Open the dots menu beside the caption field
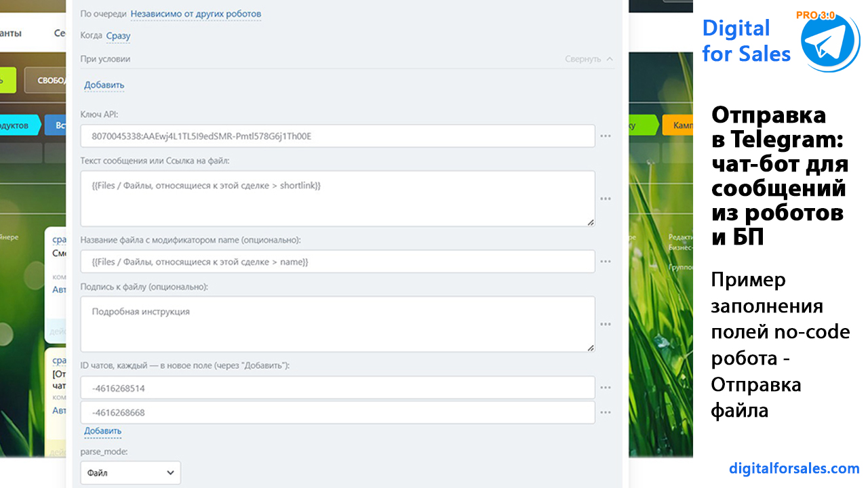The image size is (868, 488). 606,324
